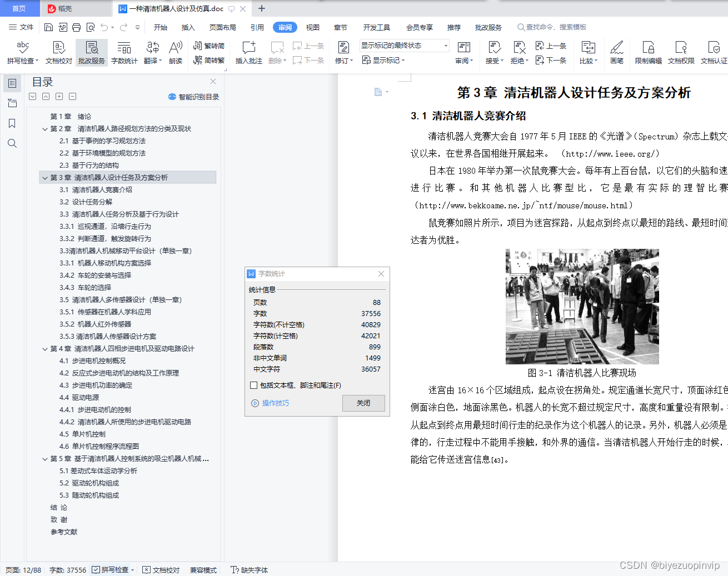Jump to outline item 参考文献
Viewport: 728px width, 576px height.
point(64,532)
